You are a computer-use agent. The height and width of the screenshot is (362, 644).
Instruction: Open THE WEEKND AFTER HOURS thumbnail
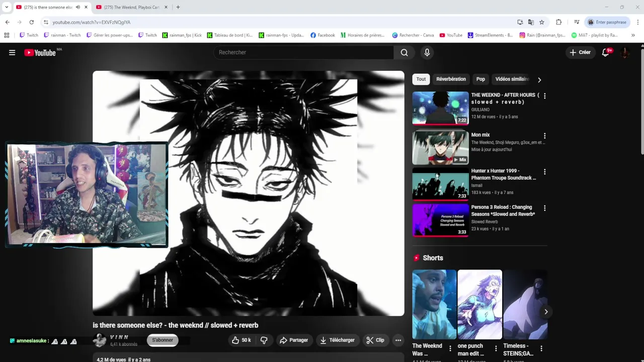pos(440,108)
